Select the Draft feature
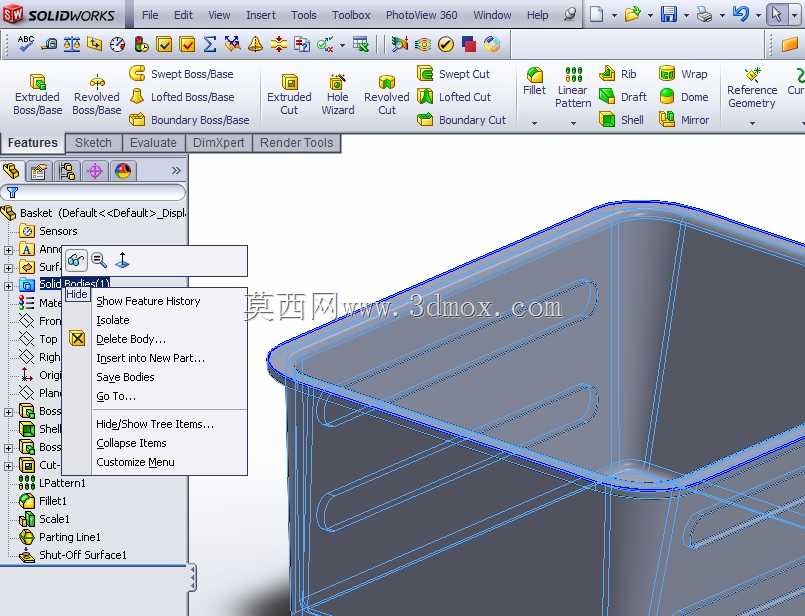805x616 pixels. [x=623, y=97]
